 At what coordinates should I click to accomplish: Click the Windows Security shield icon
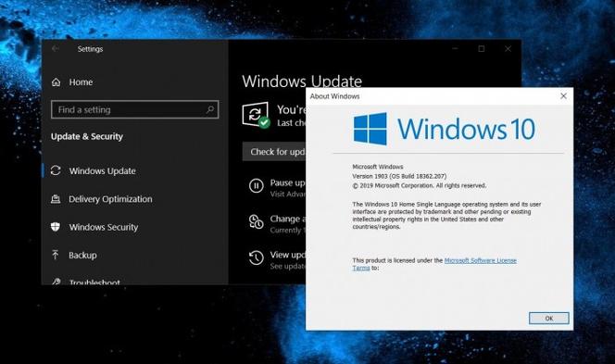click(x=56, y=227)
